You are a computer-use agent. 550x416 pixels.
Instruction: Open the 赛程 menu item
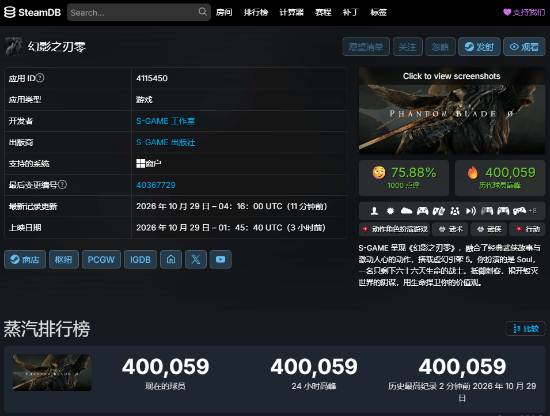[323, 12]
